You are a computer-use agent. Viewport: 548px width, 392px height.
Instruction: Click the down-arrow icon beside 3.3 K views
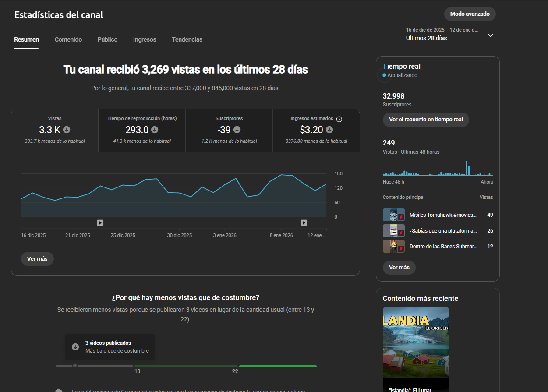67,130
